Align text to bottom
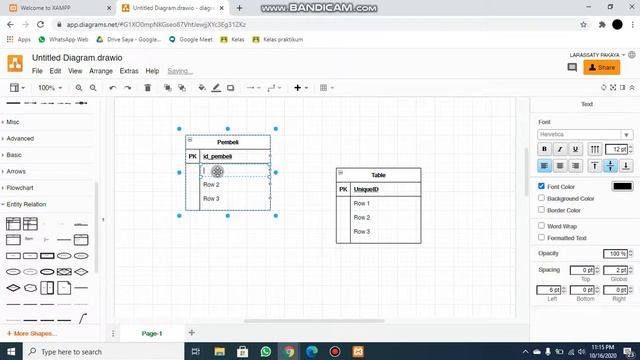This screenshot has width=640, height=360. [626, 166]
